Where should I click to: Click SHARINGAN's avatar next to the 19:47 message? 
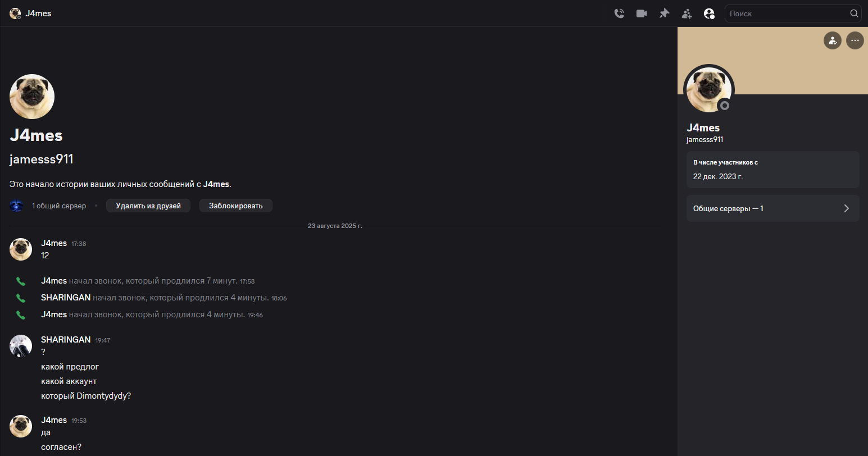tap(21, 346)
